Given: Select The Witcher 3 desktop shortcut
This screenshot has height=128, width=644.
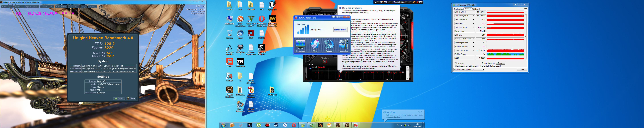Looking at the screenshot, I should coord(240,49).
